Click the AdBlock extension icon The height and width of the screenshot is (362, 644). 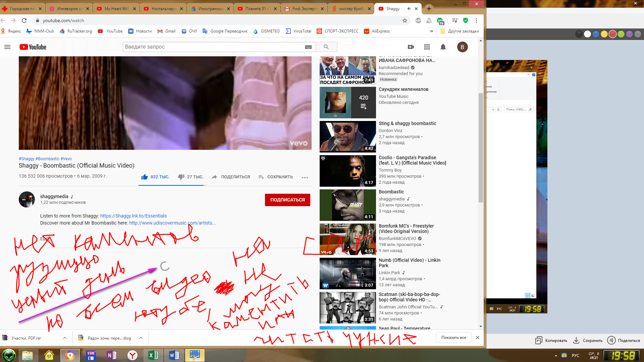point(418,20)
